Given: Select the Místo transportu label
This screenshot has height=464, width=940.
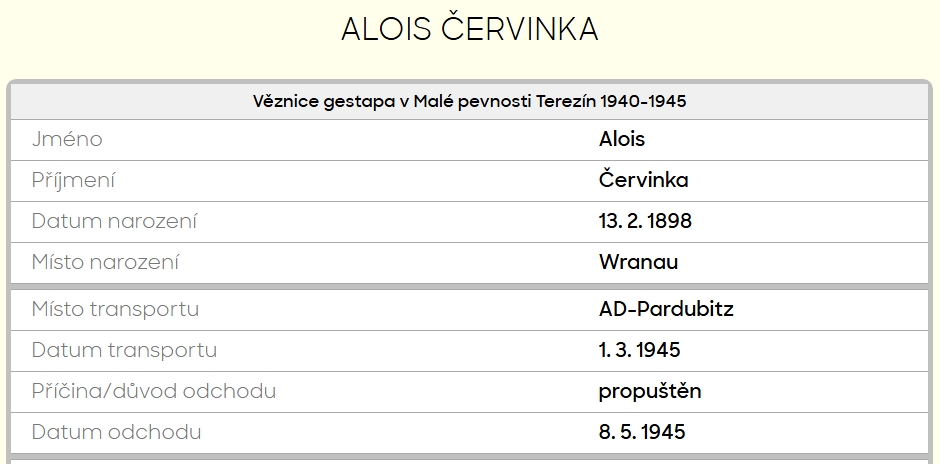Looking at the screenshot, I should 115,309.
